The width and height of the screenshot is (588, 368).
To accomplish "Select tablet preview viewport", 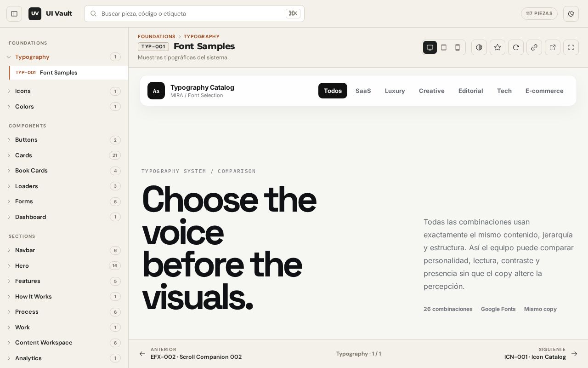I will (x=444, y=47).
